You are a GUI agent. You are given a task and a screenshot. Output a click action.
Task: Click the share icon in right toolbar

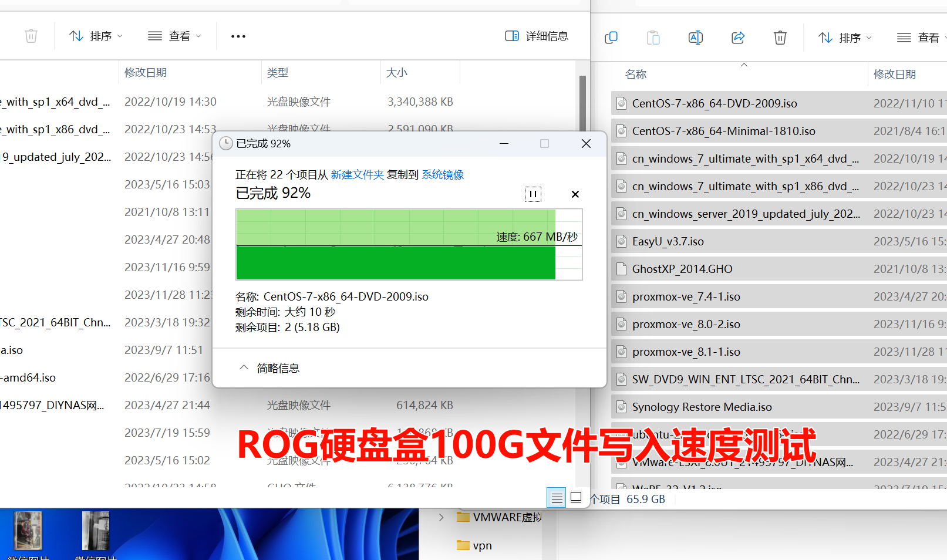[x=738, y=38]
